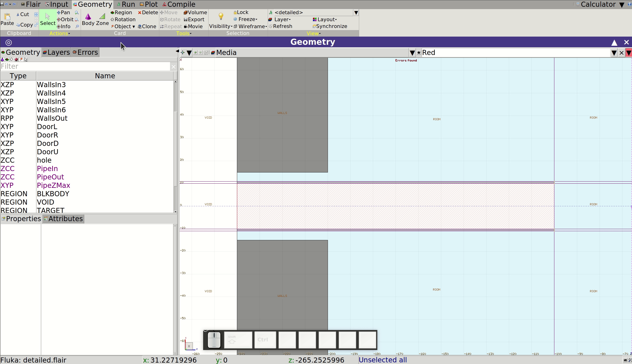This screenshot has width=632, height=364.
Task: Click the Visibility lightbulb icon
Action: click(221, 17)
